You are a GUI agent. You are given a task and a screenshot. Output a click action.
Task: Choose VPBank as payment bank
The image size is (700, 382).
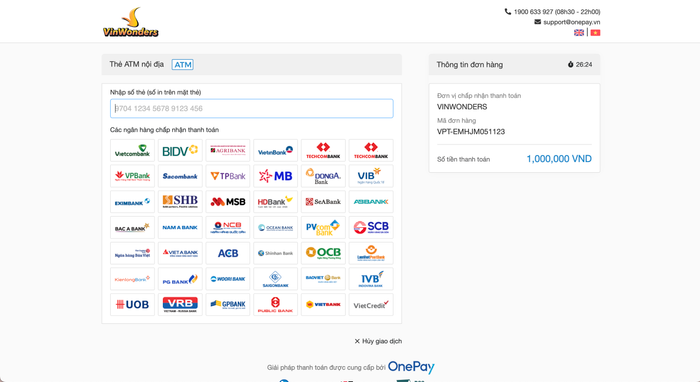click(x=132, y=176)
